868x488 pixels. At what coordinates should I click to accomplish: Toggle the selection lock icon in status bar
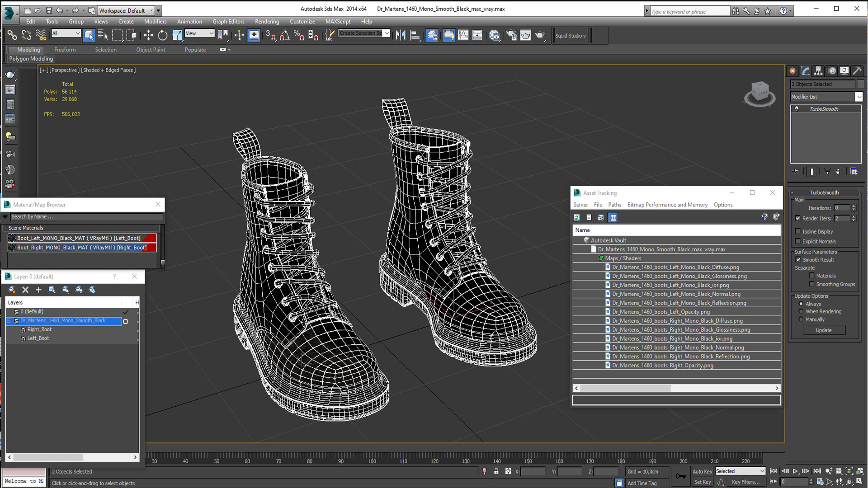point(496,471)
